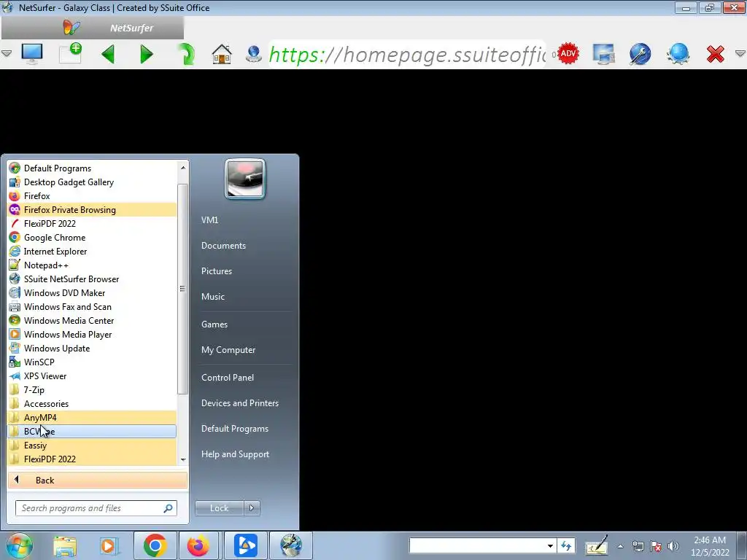The width and height of the screenshot is (747, 560).
Task: Expand the BCWipe folder
Action: point(92,431)
